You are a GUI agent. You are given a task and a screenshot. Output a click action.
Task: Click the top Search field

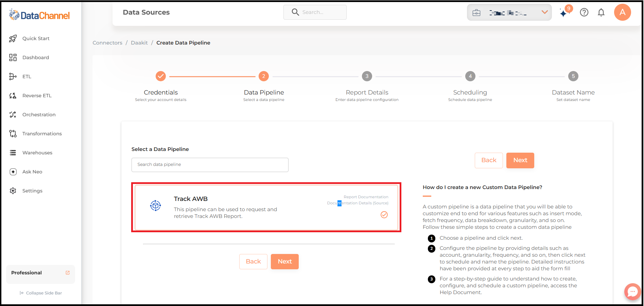pyautogui.click(x=315, y=12)
